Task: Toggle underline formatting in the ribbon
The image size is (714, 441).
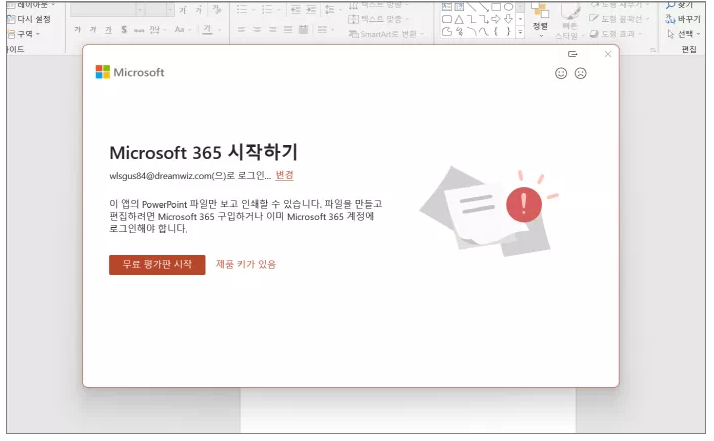Action: coord(108,30)
